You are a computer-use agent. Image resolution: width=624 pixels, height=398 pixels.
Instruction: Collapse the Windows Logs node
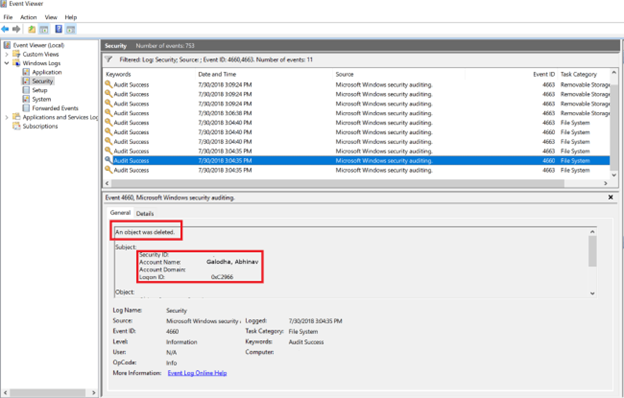[x=6, y=63]
